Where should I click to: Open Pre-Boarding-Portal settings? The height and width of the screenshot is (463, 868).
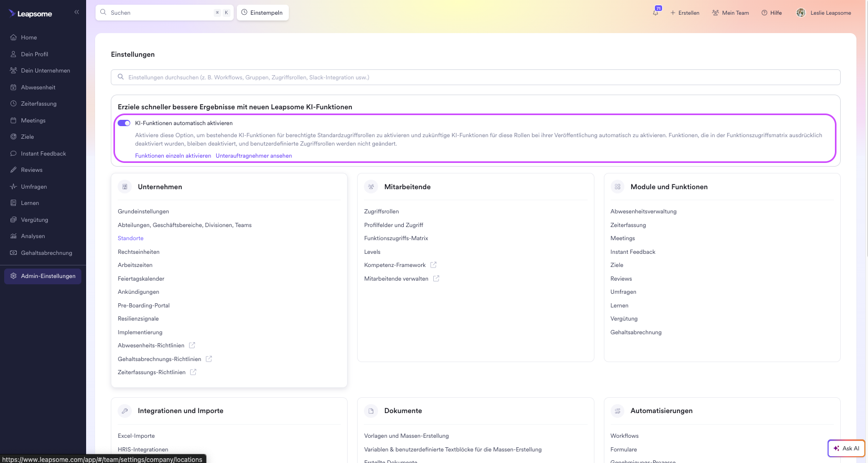point(143,305)
